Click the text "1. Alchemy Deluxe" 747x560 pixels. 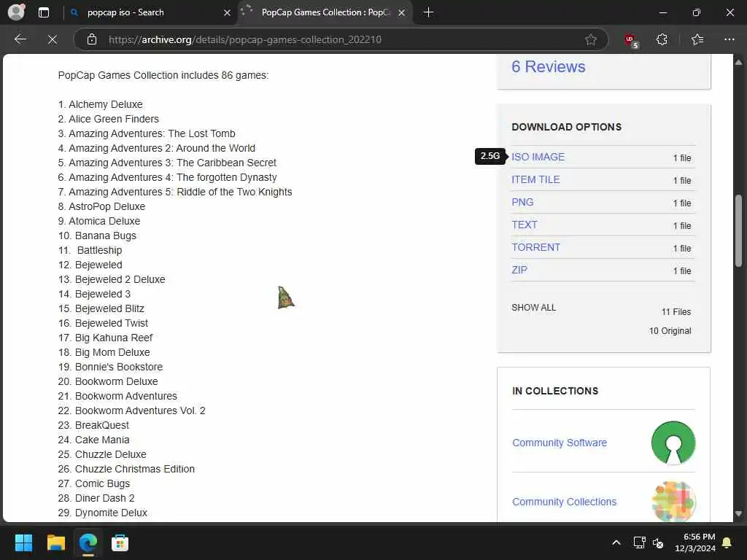tap(100, 104)
